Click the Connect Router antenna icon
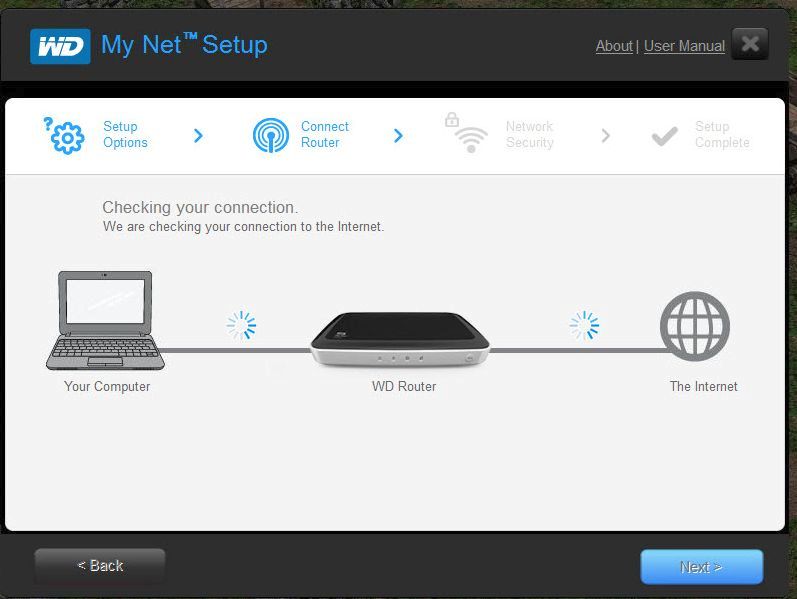Viewport: 797px width, 599px height. [271, 135]
